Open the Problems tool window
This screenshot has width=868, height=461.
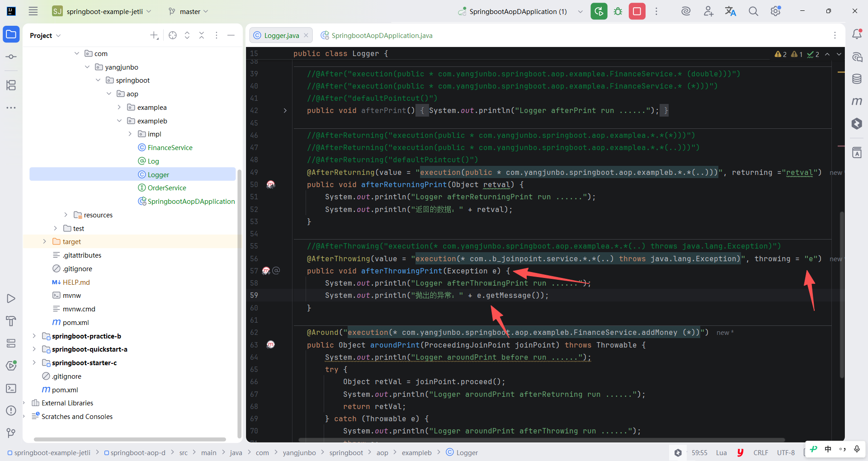(11, 411)
